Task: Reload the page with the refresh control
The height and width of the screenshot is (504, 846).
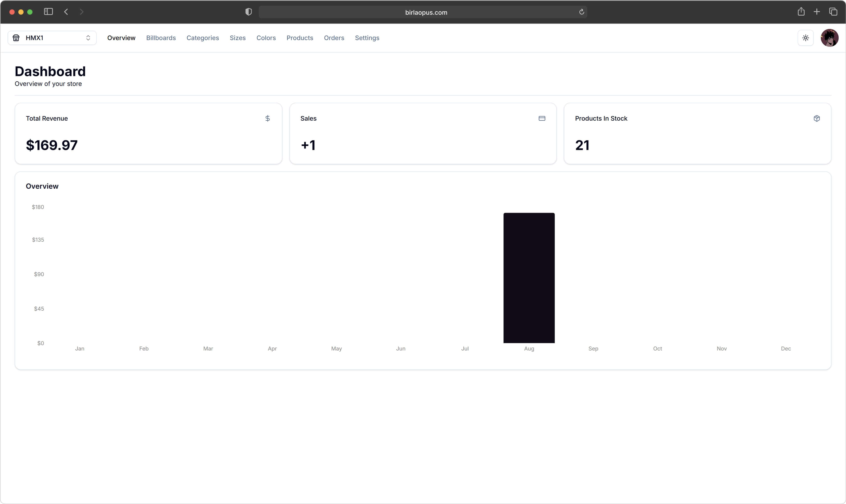Action: click(581, 12)
